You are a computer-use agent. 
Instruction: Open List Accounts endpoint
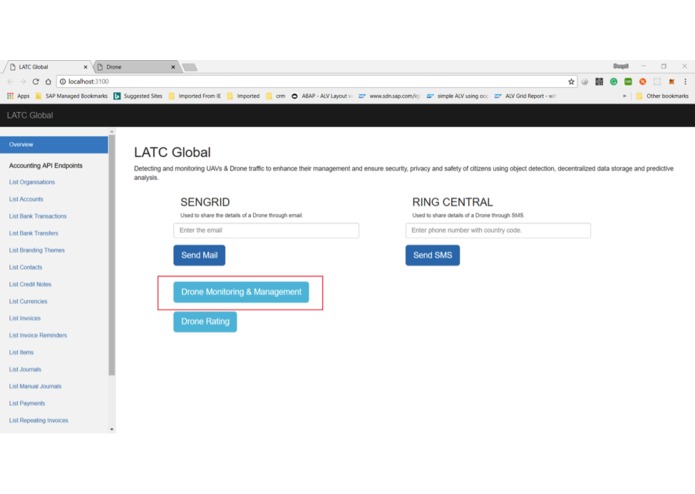26,199
